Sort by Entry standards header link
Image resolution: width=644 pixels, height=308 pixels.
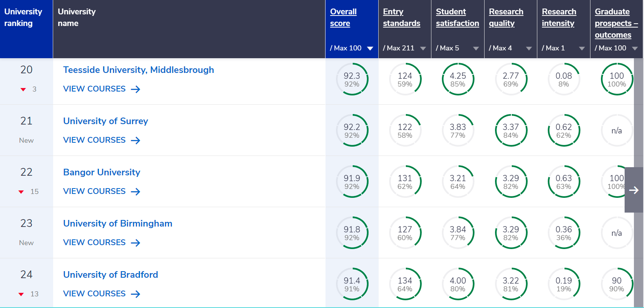pos(401,17)
